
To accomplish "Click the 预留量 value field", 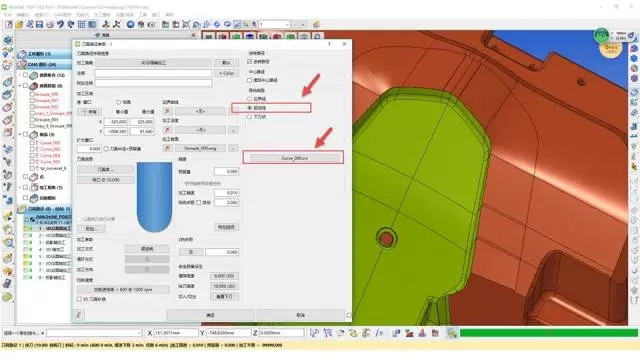I will click(227, 171).
